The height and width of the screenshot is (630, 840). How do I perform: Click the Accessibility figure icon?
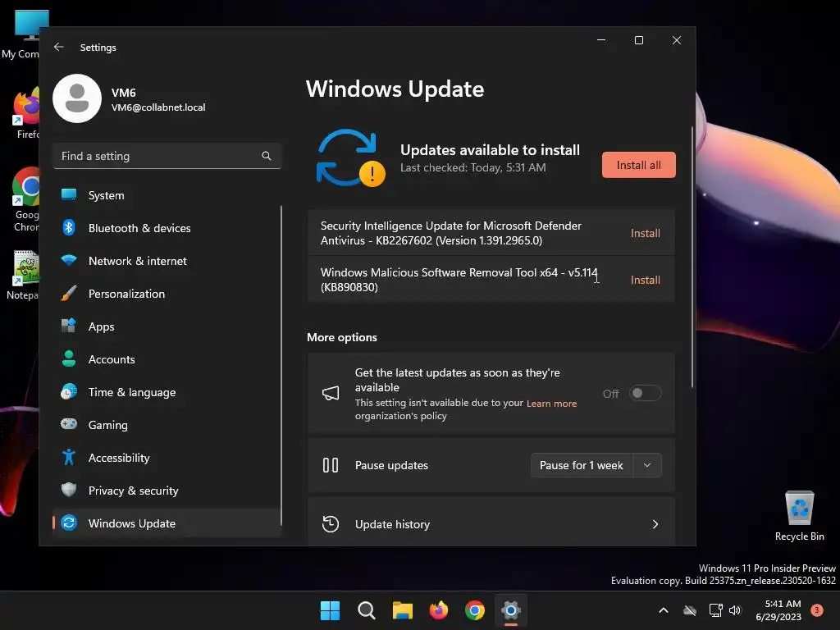tap(69, 457)
